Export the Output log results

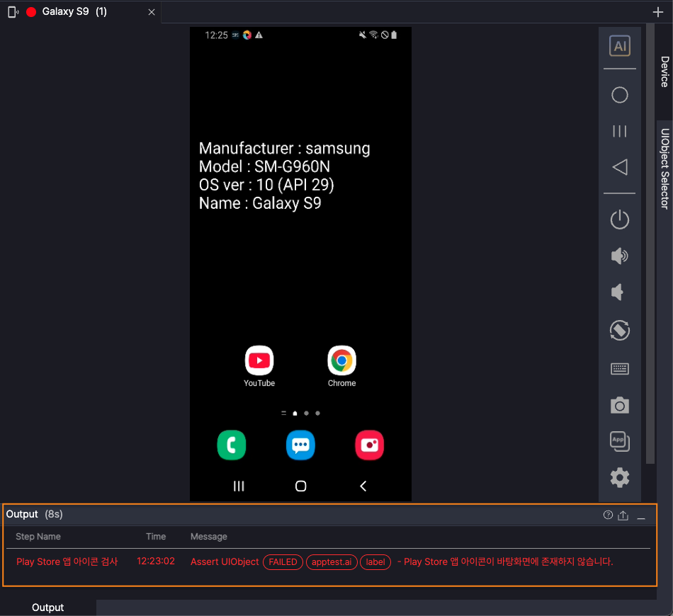click(623, 515)
